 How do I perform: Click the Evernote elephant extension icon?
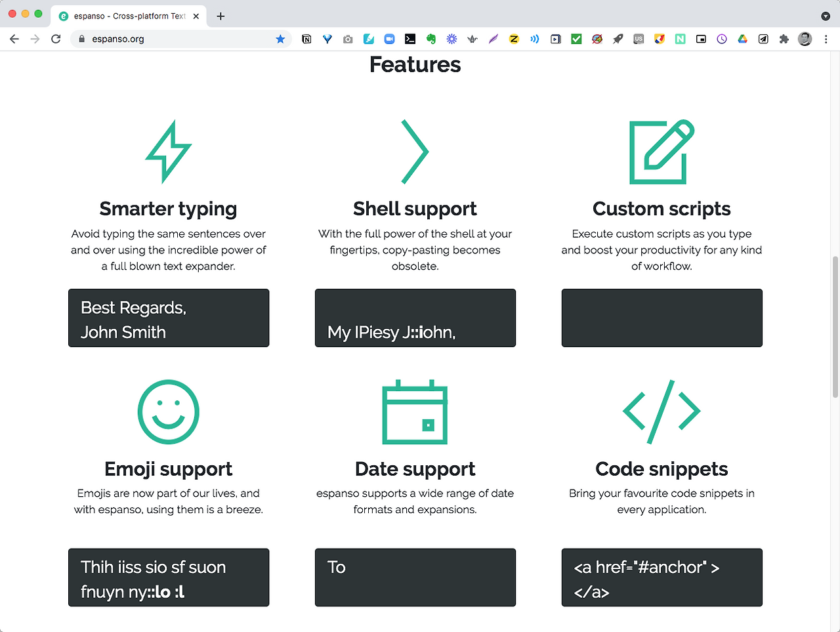click(430, 39)
